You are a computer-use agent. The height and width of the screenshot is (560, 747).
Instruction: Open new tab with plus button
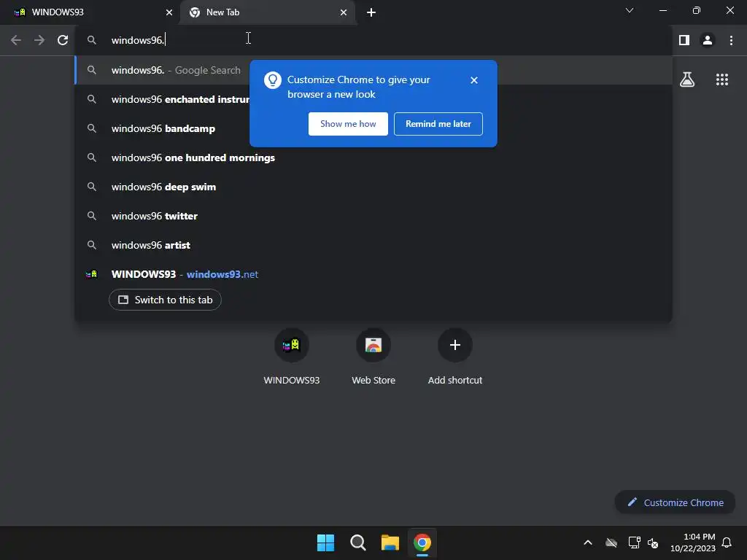[x=371, y=12]
